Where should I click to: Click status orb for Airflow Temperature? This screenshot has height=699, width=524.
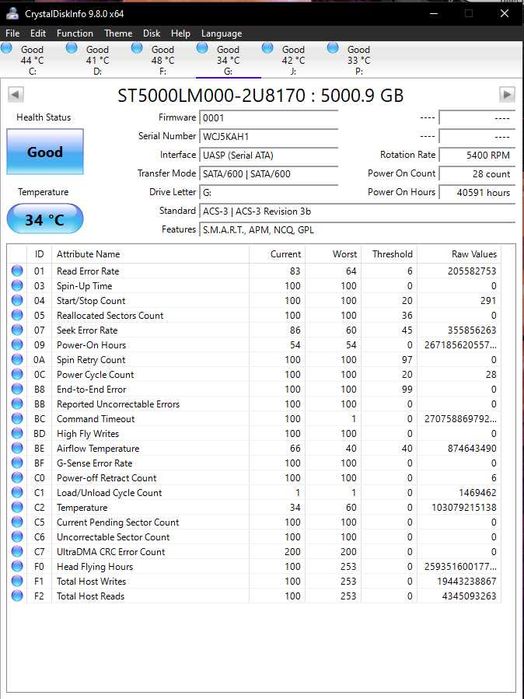tap(17, 448)
